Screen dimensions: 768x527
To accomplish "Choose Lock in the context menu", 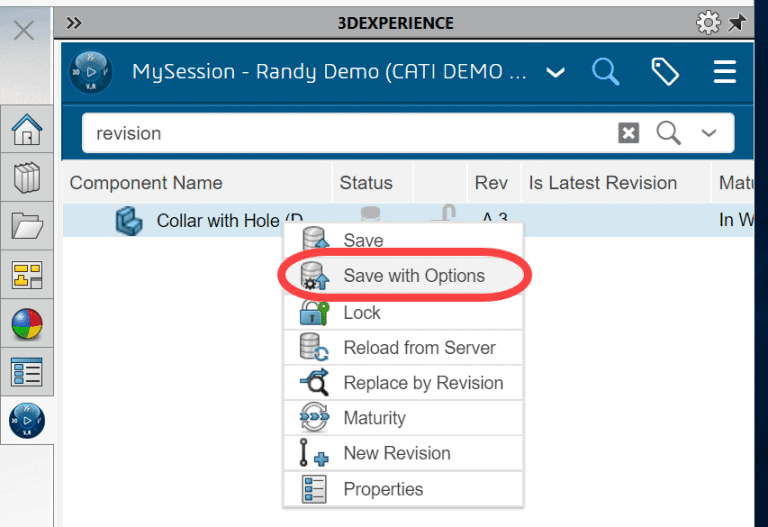I will [x=403, y=312].
